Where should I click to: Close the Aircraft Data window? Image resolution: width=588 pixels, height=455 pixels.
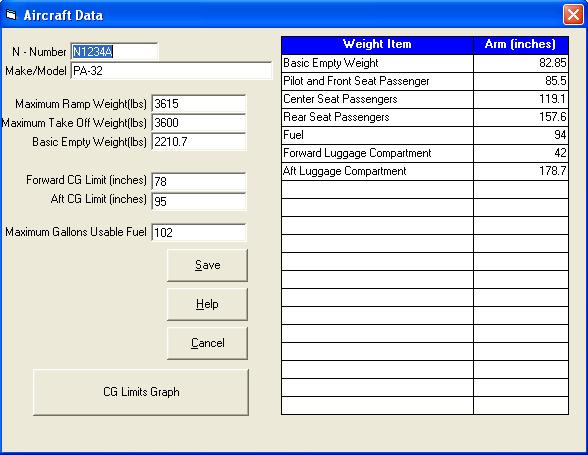(x=573, y=15)
